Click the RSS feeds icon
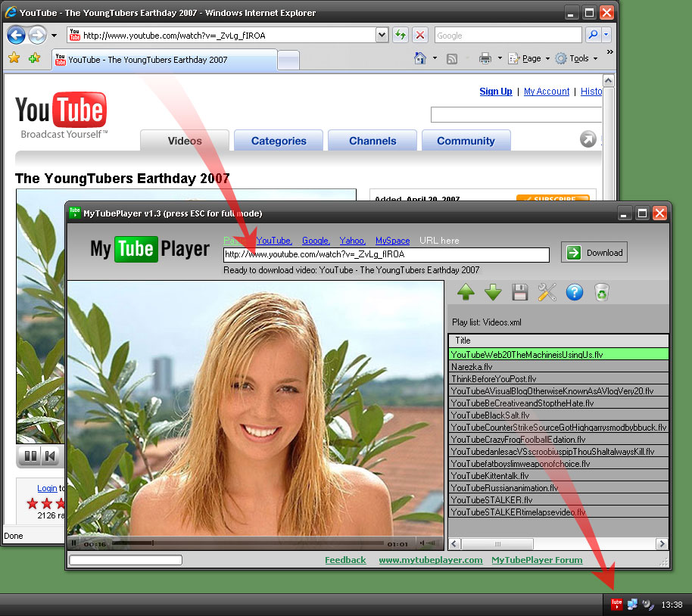Viewport: 692px width, 616px height. (x=451, y=59)
